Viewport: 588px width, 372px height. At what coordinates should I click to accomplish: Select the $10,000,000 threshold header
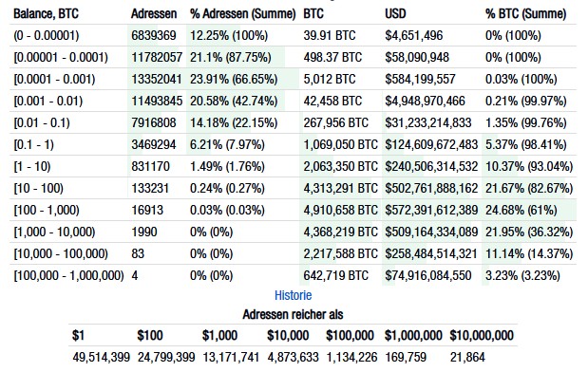[x=482, y=335]
